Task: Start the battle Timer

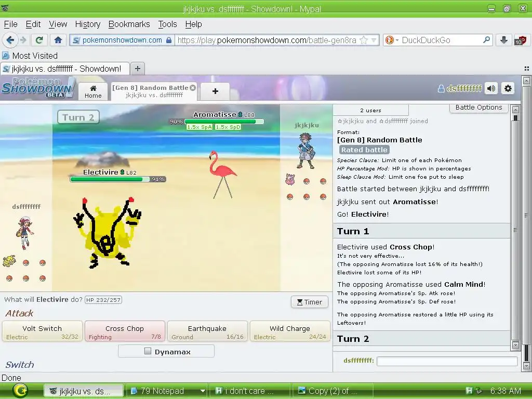Action: tap(310, 302)
